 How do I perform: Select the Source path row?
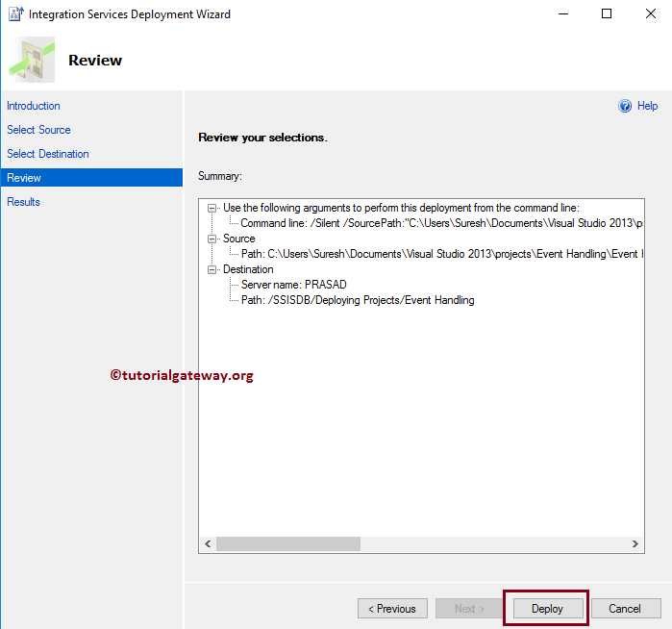pos(442,254)
